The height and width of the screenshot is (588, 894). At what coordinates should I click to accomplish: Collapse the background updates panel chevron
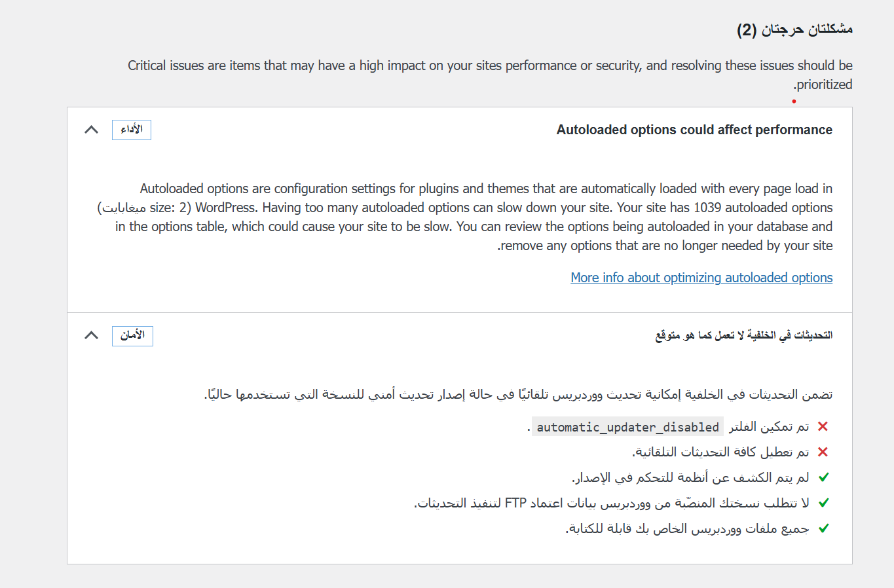click(x=92, y=335)
